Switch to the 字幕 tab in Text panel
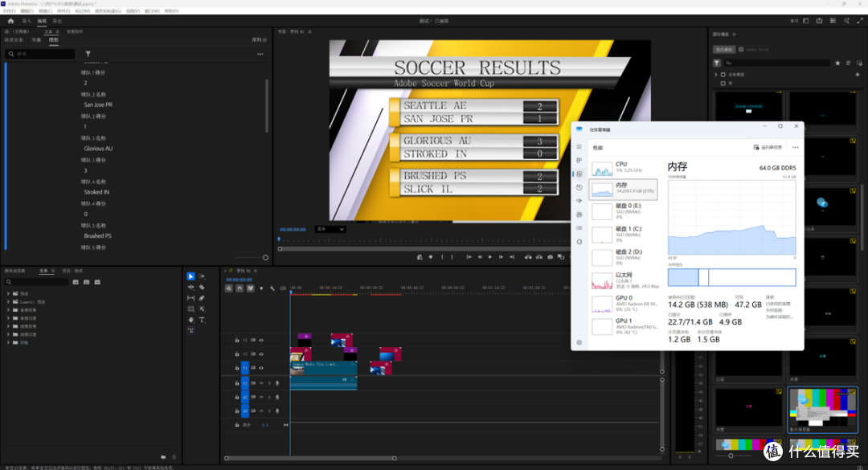The width and height of the screenshot is (868, 470). pos(36,40)
